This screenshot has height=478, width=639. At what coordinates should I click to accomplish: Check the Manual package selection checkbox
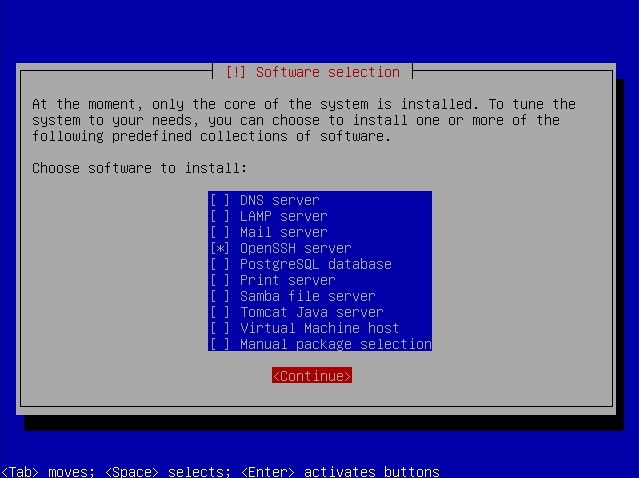[x=220, y=344]
